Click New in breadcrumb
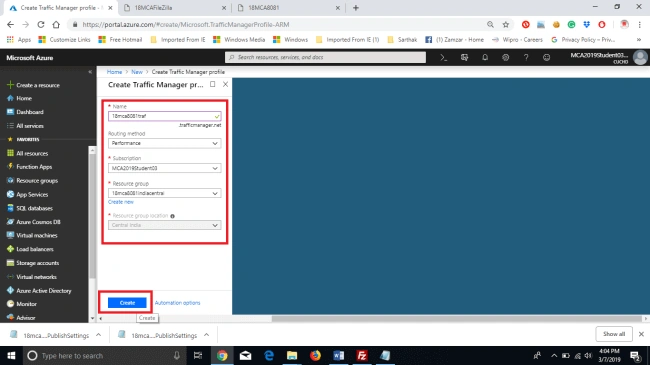 137,72
